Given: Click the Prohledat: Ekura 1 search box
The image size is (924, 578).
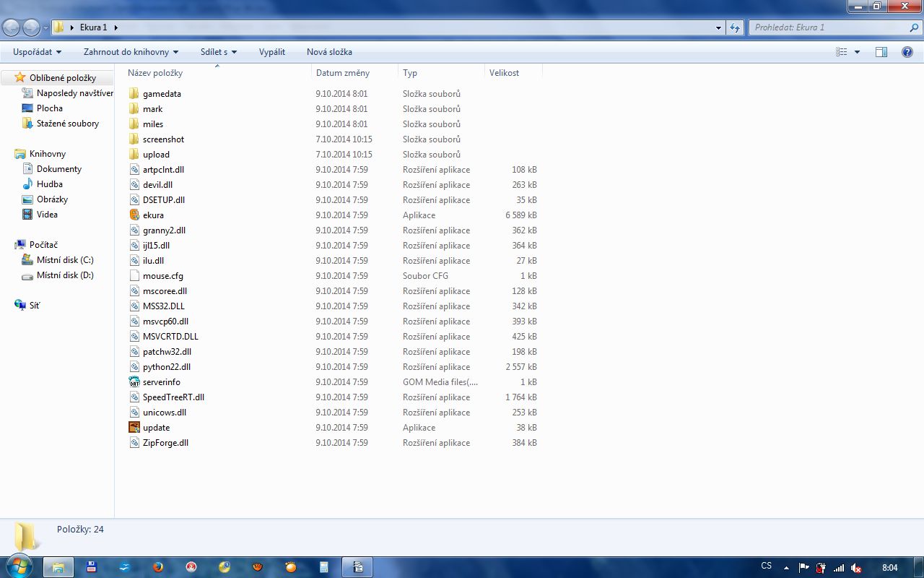Looking at the screenshot, I should (x=829, y=27).
